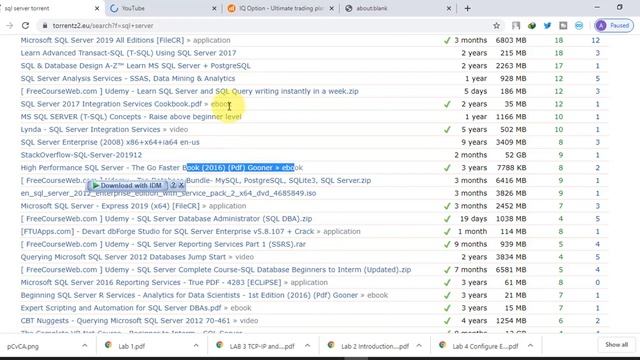Expand options for Lab 4 Configure download
The width and height of the screenshot is (640, 360).
click(x=530, y=346)
